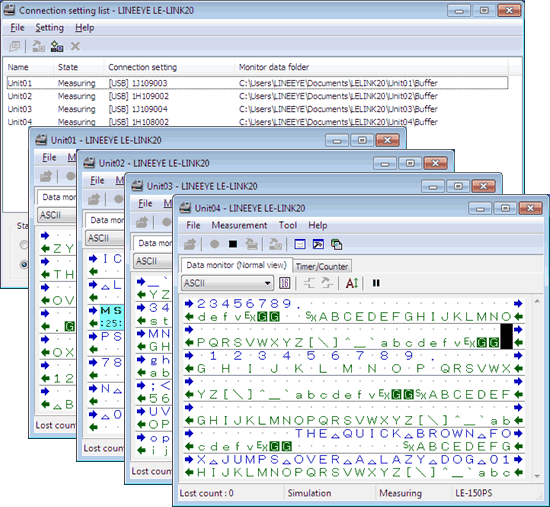Open the ASCII dropdown in Unit03 window
The width and height of the screenshot is (550, 507).
tap(152, 261)
